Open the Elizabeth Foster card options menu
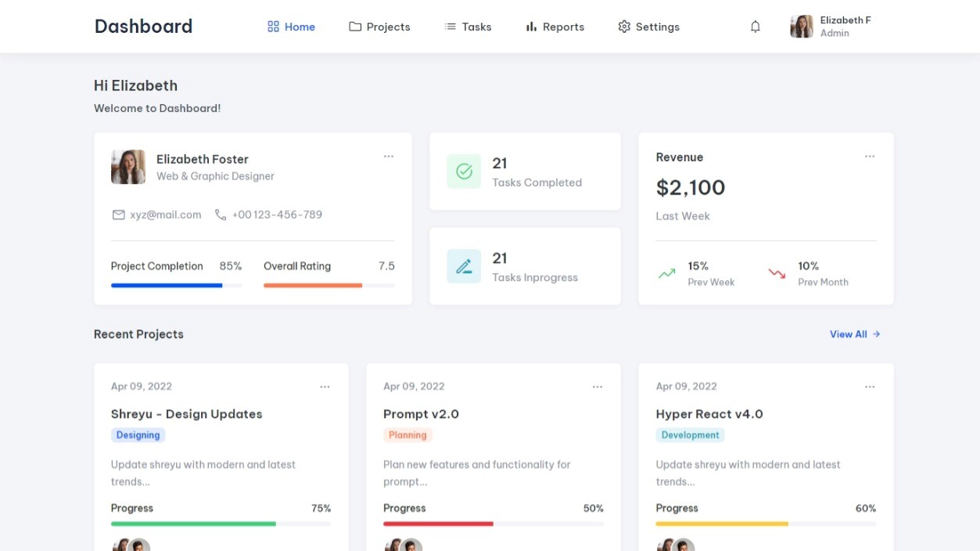The image size is (980, 551). (x=389, y=157)
